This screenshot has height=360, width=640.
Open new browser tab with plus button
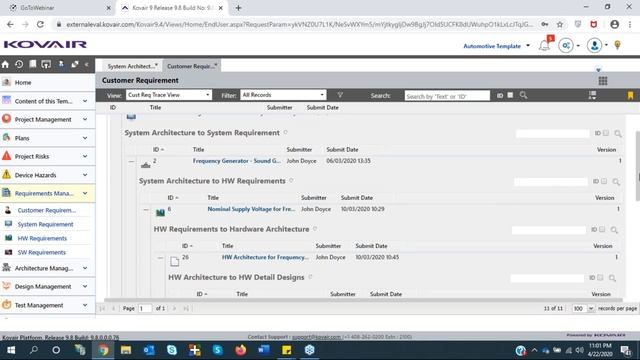(238, 8)
